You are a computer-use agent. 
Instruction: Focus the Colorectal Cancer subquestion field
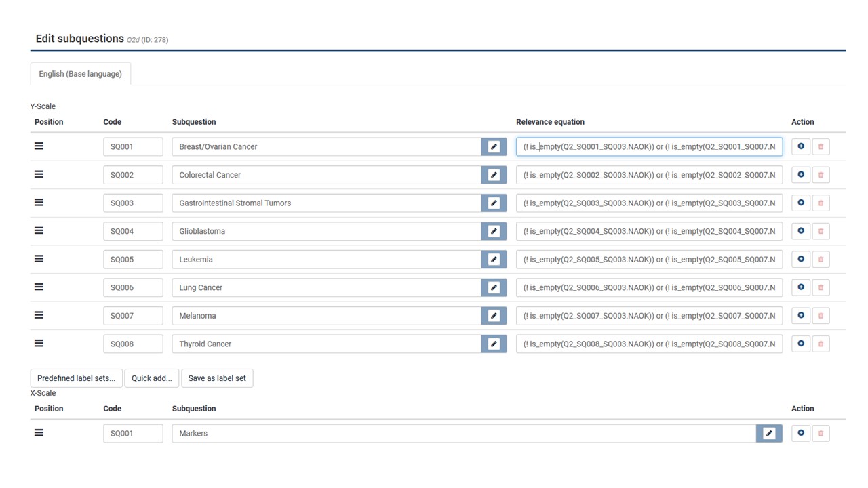point(326,175)
